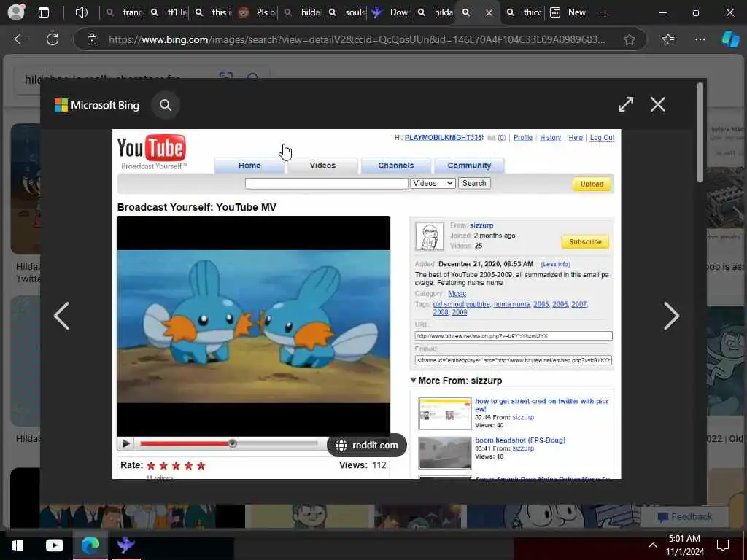747x560 pixels.
Task: Go to the next image
Action: point(671,316)
